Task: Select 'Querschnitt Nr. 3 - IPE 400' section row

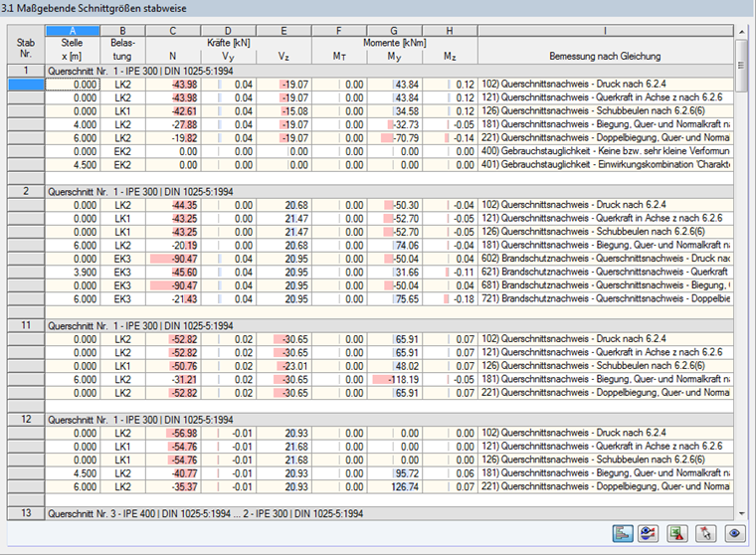Action: pyautogui.click(x=390, y=513)
